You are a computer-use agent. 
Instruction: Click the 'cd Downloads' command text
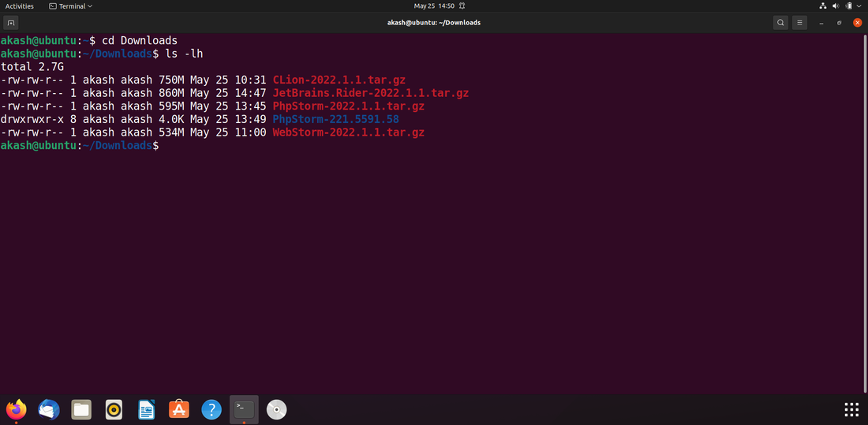pos(140,40)
